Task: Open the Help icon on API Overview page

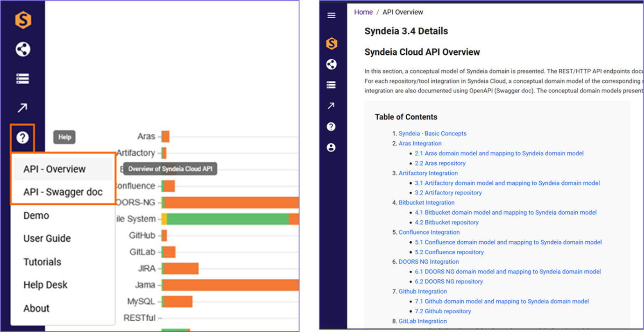Action: pyautogui.click(x=331, y=127)
